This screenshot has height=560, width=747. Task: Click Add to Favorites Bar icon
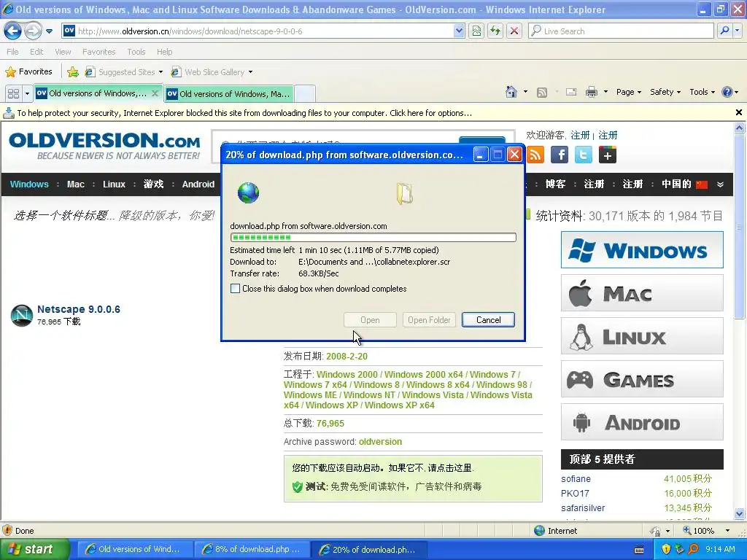tap(73, 72)
